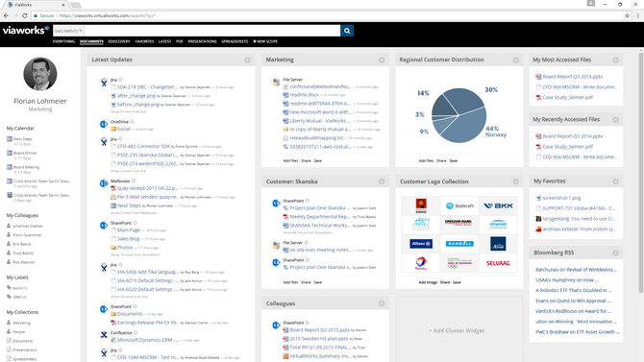Select the PDF scope tab
The image size is (644, 362).
pyautogui.click(x=180, y=41)
